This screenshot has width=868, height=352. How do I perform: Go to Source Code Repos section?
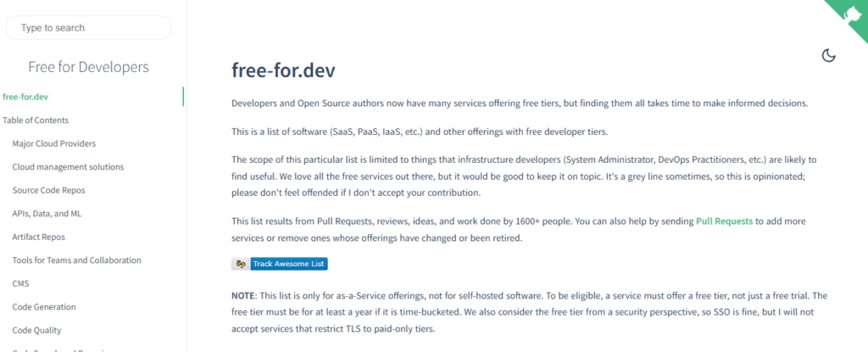48,190
